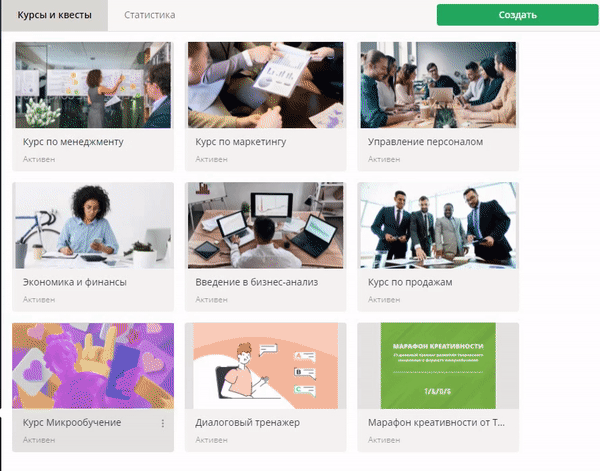Open the Курс по продажам cover image
600x471 pixels.
tap(438, 225)
